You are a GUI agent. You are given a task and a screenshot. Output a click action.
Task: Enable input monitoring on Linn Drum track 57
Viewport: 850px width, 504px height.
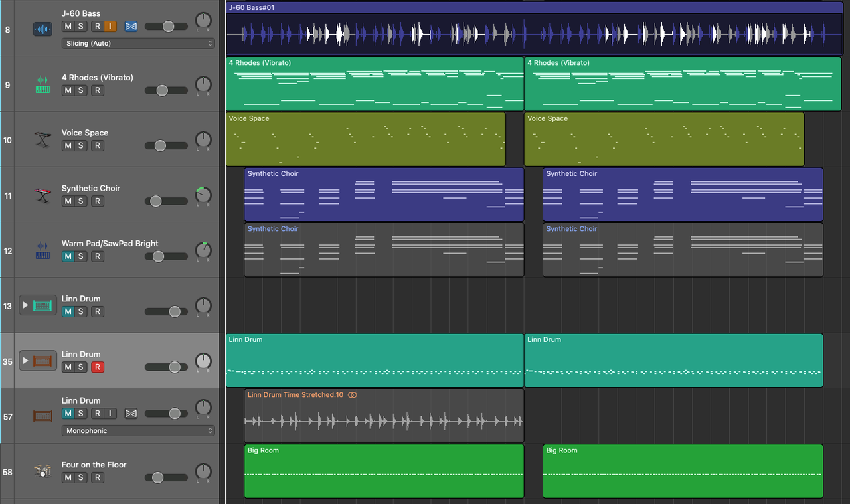click(110, 413)
